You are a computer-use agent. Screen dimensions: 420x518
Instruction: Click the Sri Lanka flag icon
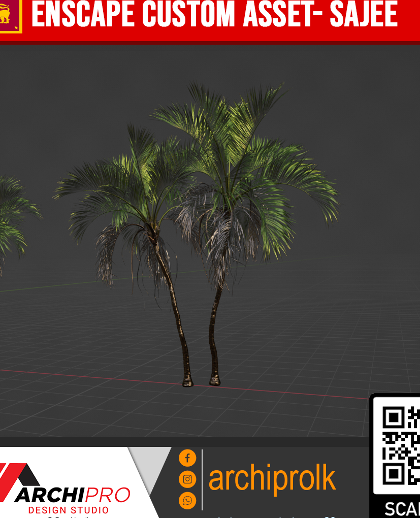pos(10,16)
